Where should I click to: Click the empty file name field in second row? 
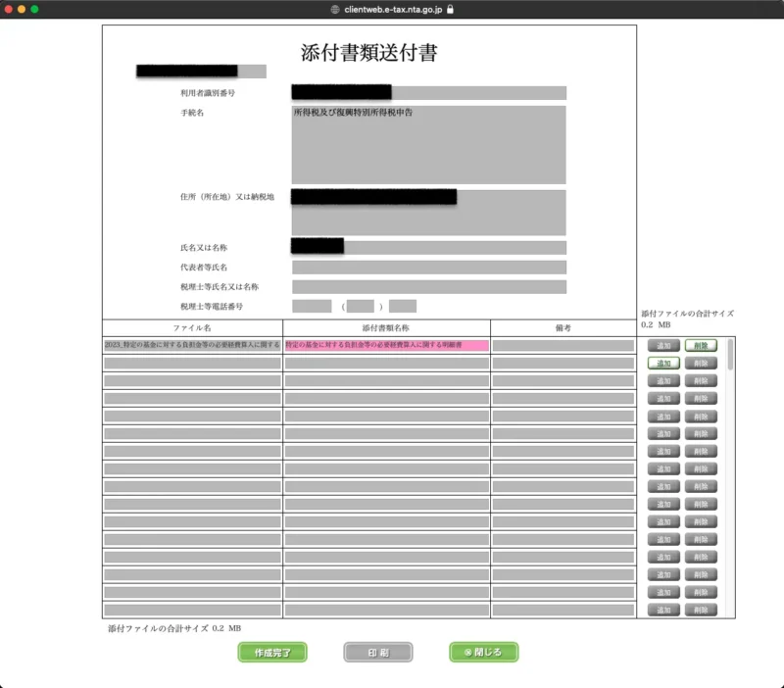coord(192,363)
